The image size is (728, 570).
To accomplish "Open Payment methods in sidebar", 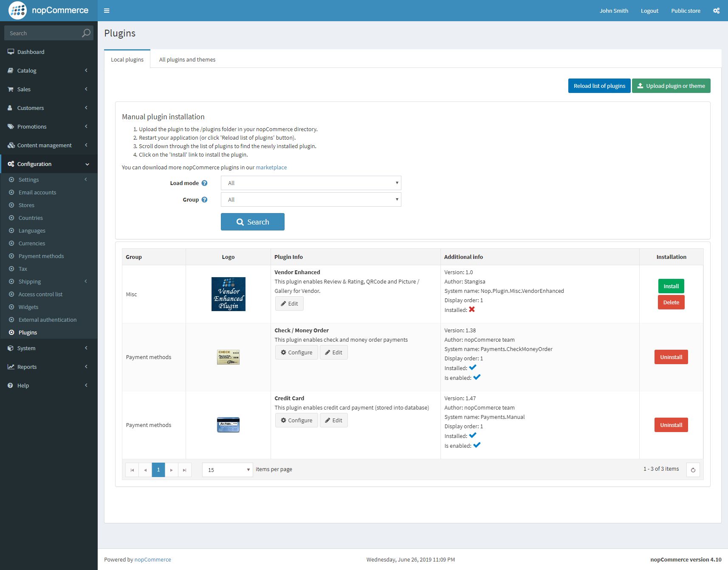I will [x=49, y=256].
